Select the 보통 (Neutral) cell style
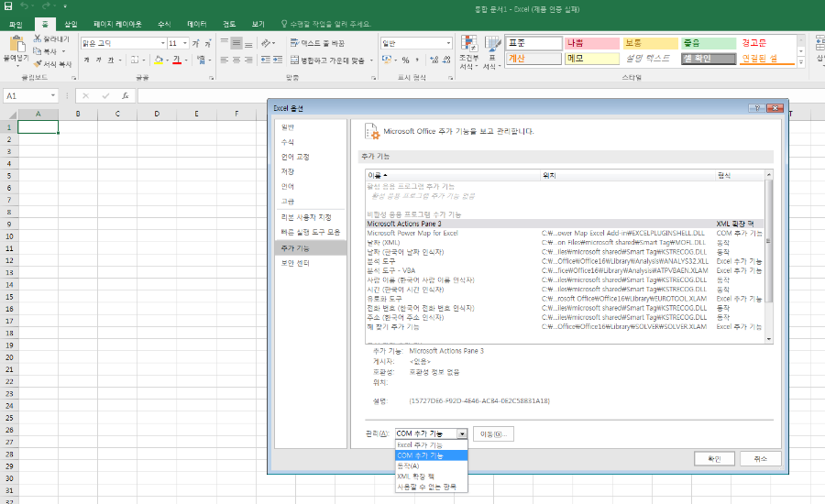 (x=650, y=43)
